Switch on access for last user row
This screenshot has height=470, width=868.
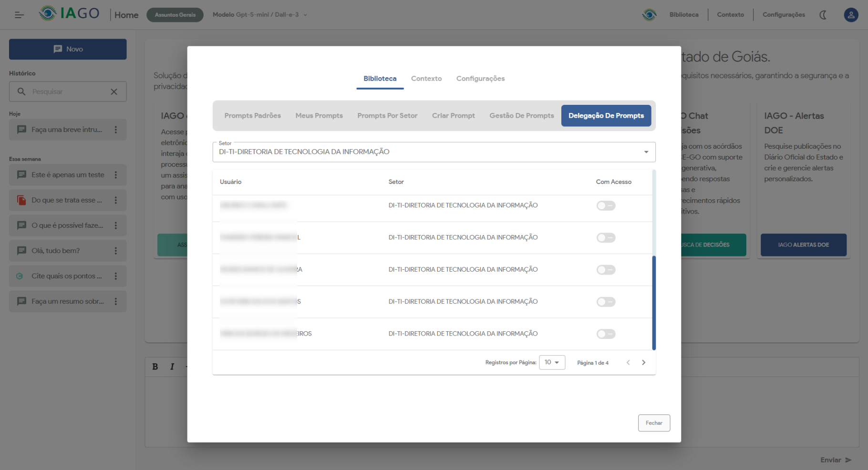pos(606,334)
